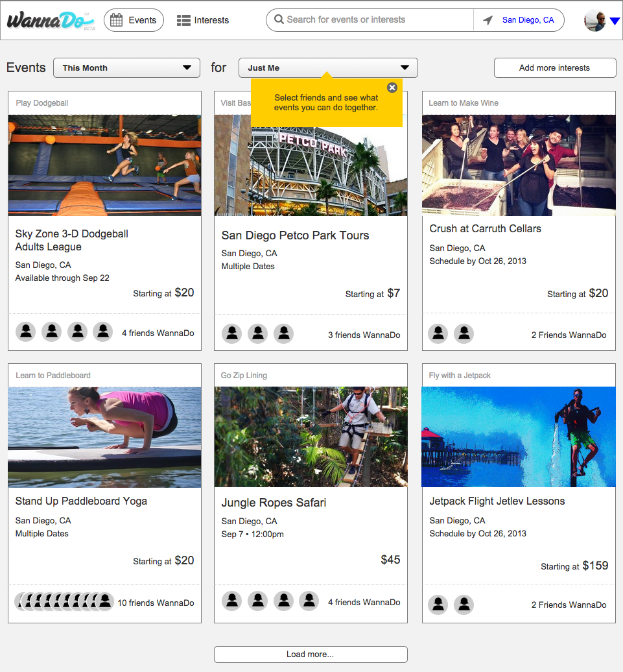Click last friend avatar on Jungle Ropes card
Screen dimensions: 623x672
(309, 601)
